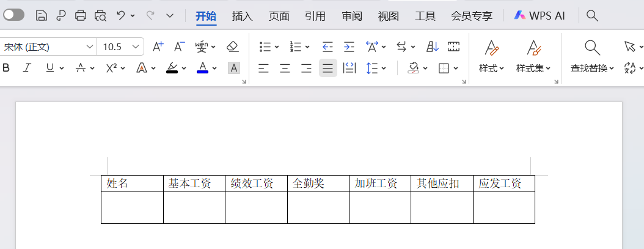The image size is (644, 249).
Task: Switch to 引用 tab
Action: point(315,16)
